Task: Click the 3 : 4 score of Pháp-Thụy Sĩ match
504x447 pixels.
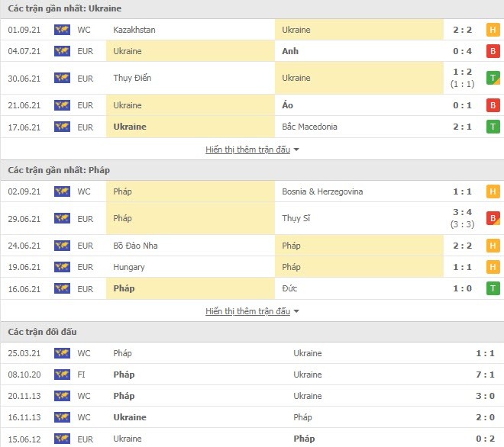Action: coord(462,212)
